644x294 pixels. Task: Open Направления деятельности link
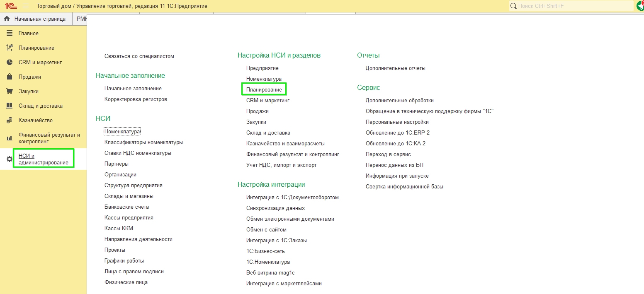tap(139, 239)
